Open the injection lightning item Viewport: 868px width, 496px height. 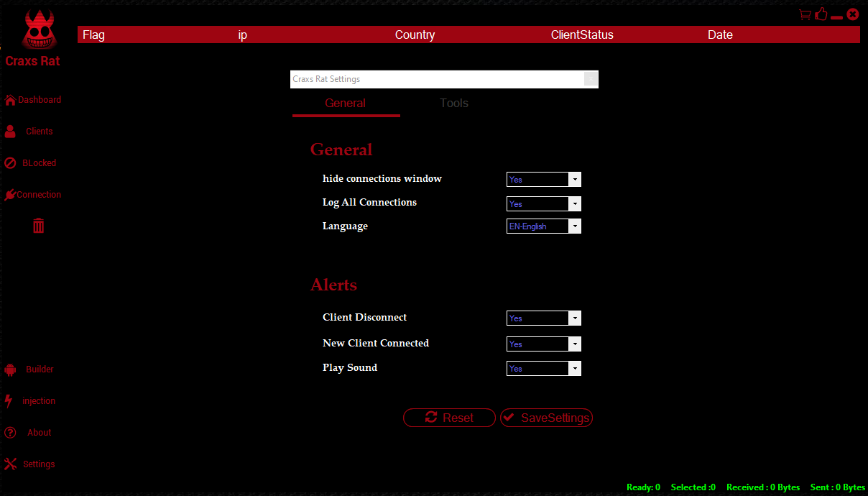tap(30, 401)
